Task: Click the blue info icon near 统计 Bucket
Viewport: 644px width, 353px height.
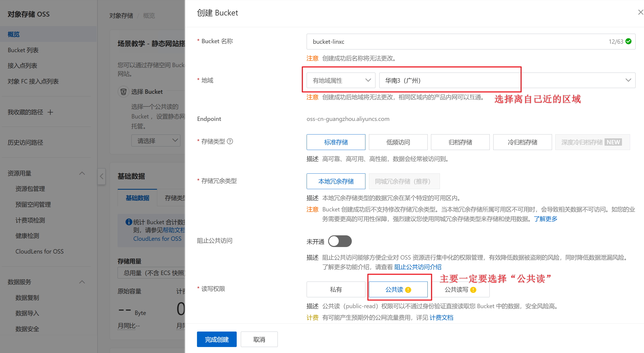Action: tap(129, 222)
